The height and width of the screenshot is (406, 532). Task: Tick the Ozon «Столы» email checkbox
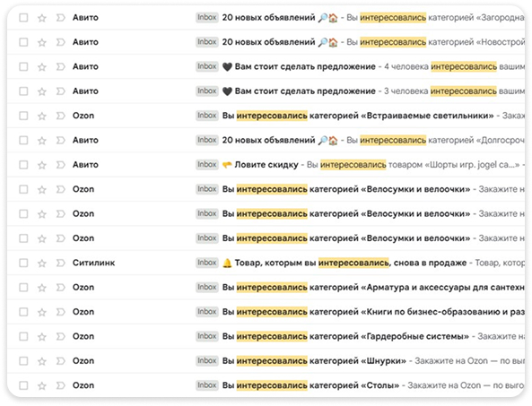pos(23,385)
